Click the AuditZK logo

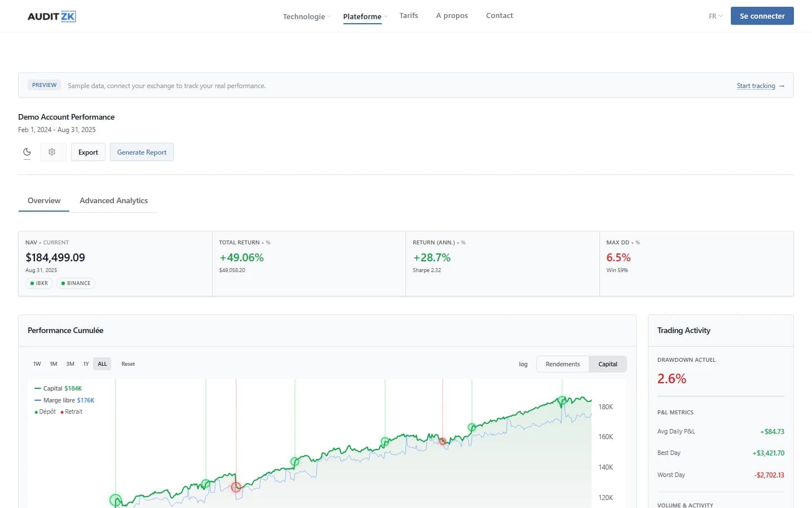pos(51,16)
